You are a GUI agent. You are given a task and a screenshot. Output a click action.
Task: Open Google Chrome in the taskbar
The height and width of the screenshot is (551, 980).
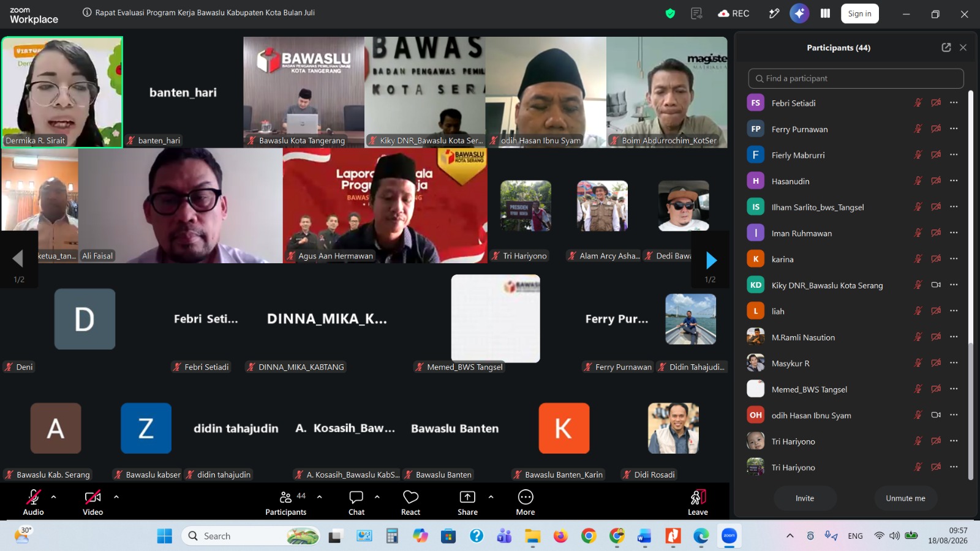[x=589, y=536]
